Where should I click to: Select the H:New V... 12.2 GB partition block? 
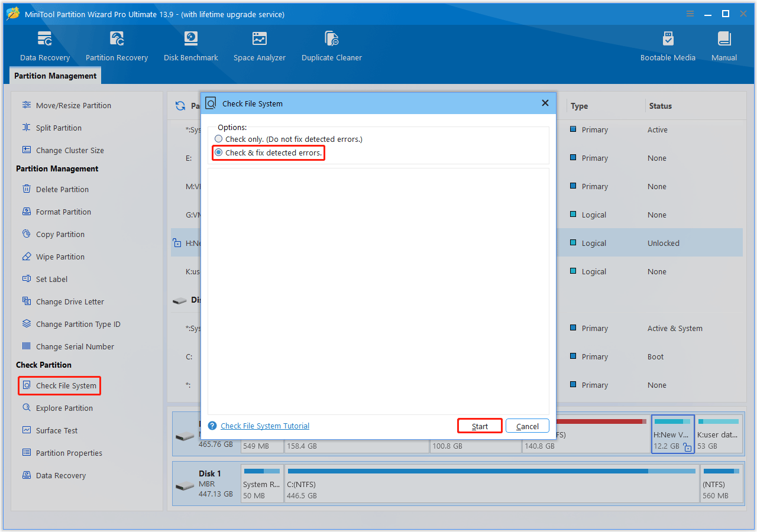[673, 434]
